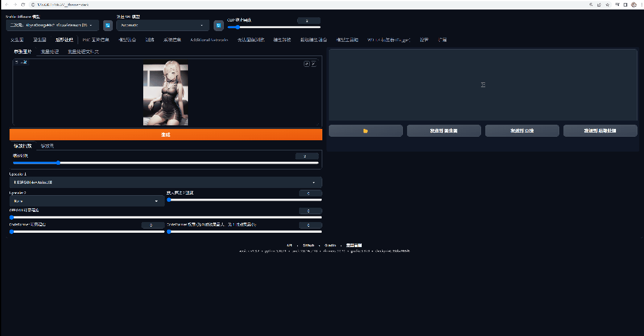The width and height of the screenshot is (644, 336).
Task: Open the 无边图像浏览 tab
Action: [x=251, y=40]
